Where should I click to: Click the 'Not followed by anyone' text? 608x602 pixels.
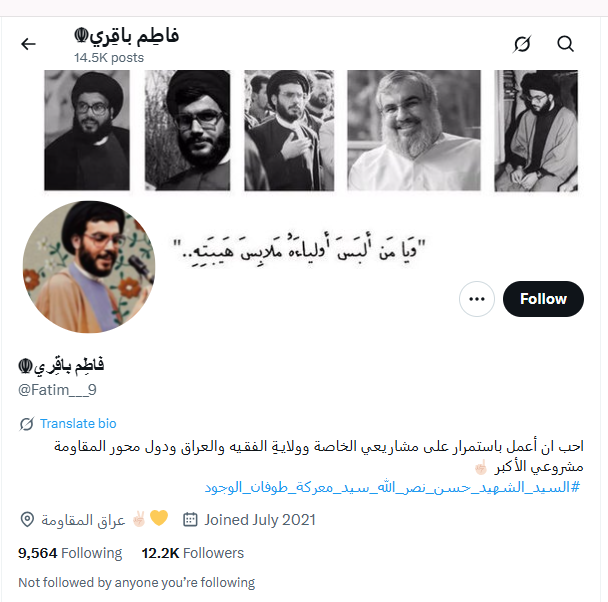[136, 583]
